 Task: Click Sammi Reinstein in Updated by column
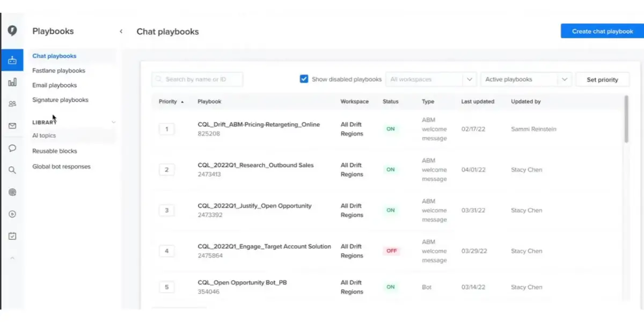tap(534, 129)
